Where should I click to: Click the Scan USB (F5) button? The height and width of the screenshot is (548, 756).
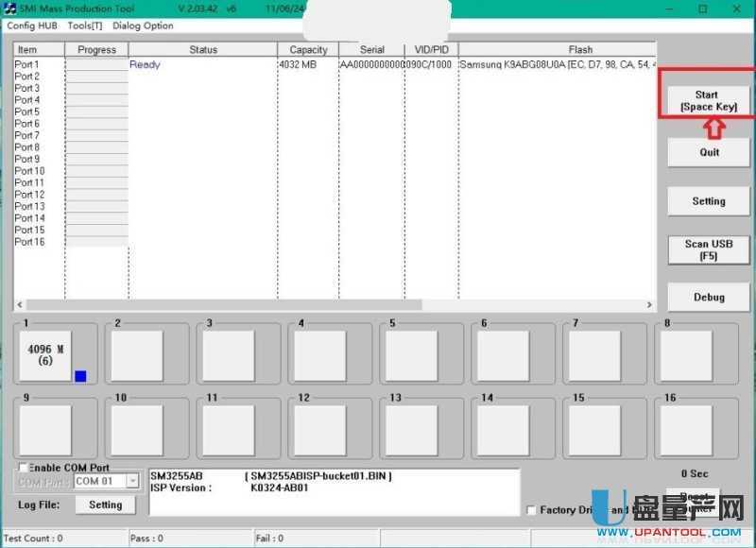pyautogui.click(x=709, y=249)
